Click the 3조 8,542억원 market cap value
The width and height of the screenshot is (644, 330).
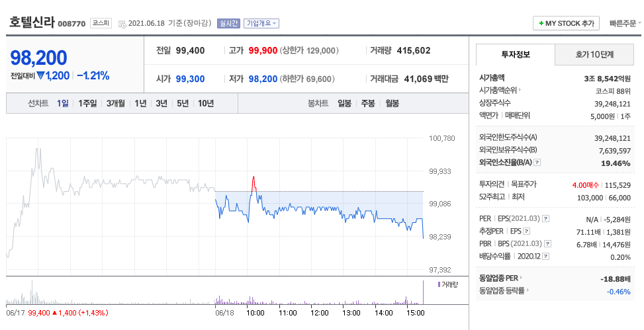click(x=607, y=79)
